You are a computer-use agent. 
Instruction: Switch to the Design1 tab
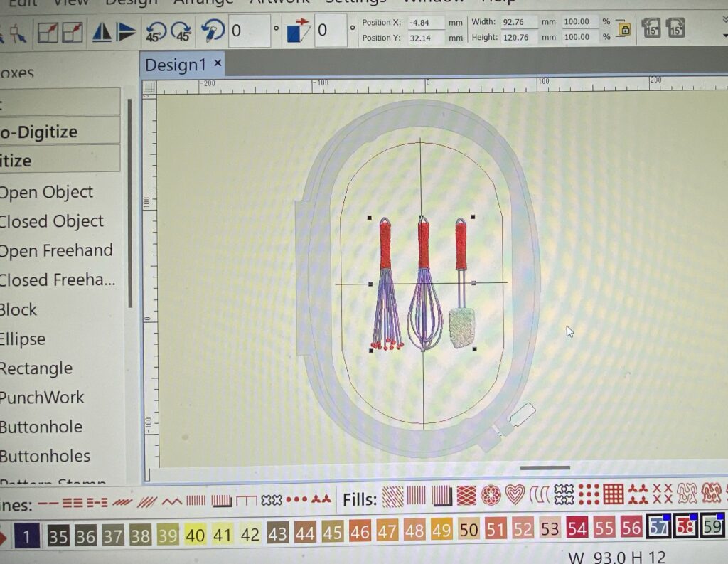click(175, 65)
